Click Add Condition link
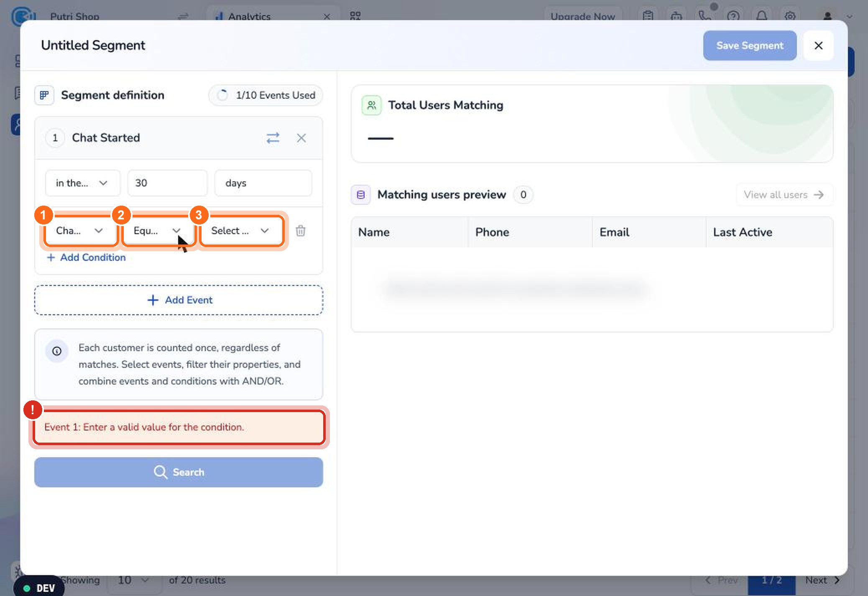This screenshot has width=868, height=596. [86, 257]
